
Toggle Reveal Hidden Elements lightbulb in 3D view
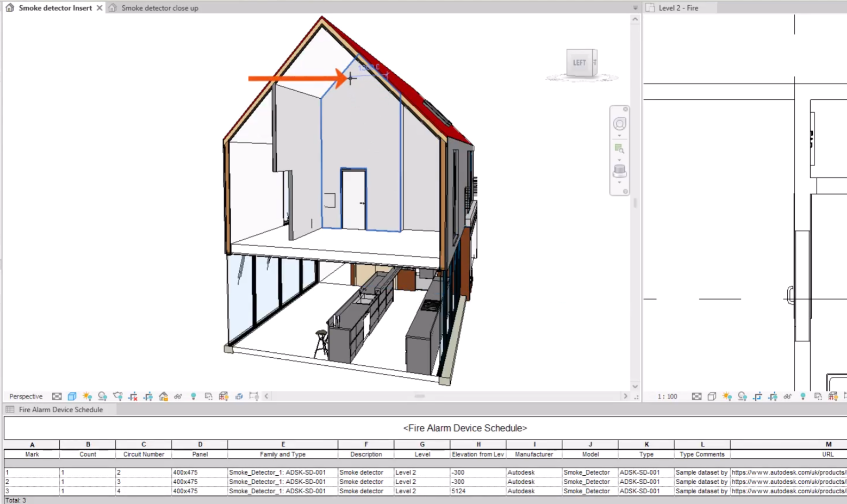pyautogui.click(x=193, y=396)
